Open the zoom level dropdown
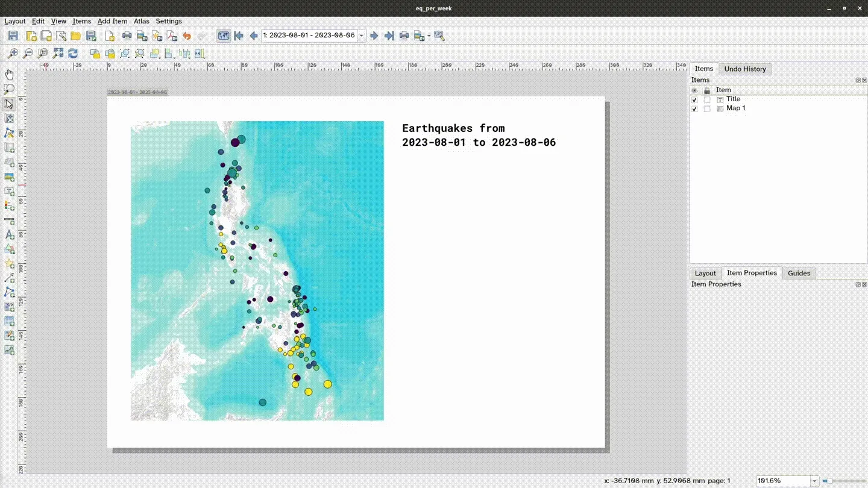This screenshot has height=488, width=868. click(814, 481)
